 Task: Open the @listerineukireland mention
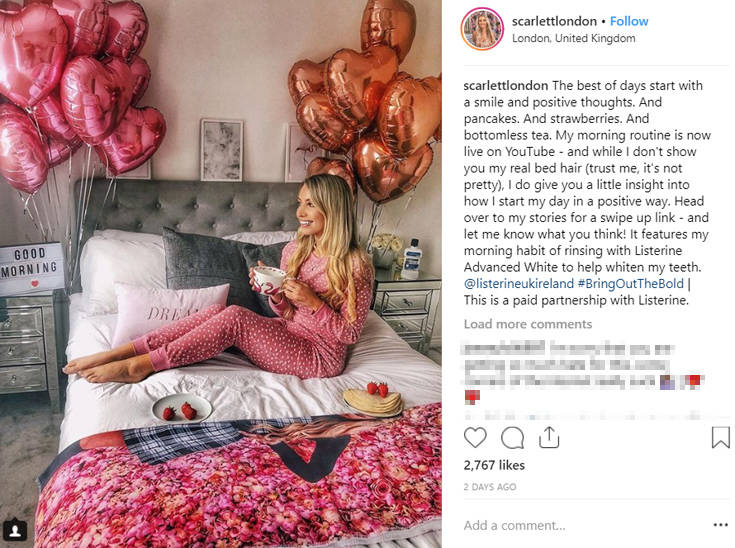click(x=518, y=284)
